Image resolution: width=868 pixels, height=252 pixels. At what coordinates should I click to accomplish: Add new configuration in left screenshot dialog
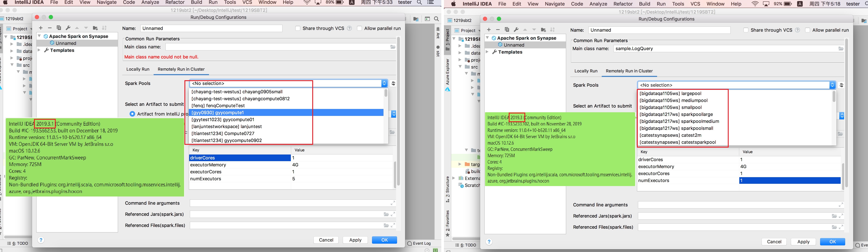point(41,28)
